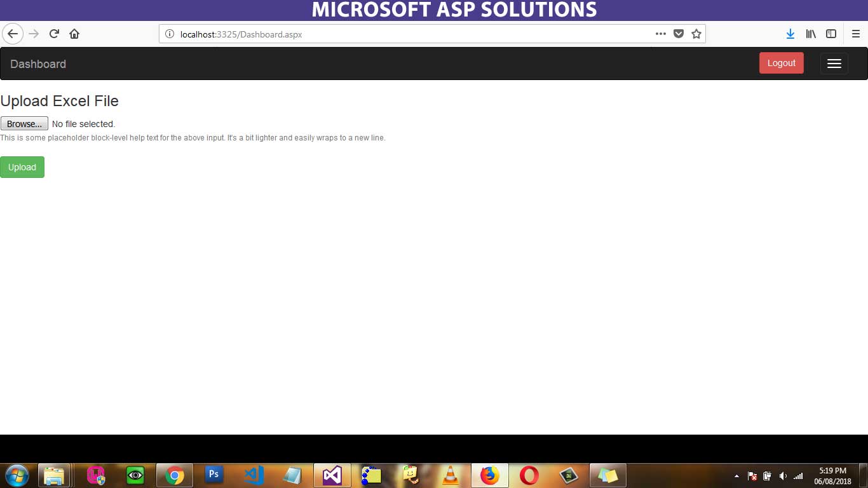Bookmark this page with the star icon
The image size is (868, 488).
[696, 34]
